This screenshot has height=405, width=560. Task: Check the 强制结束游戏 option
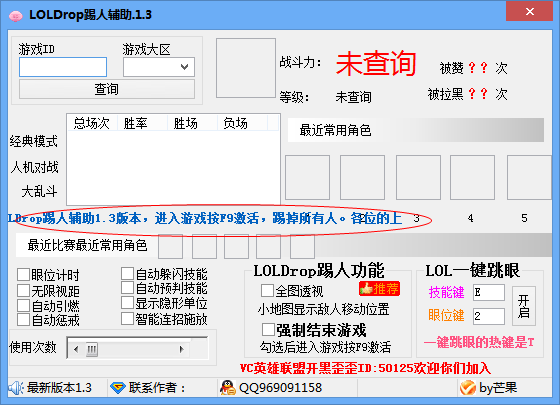pyautogui.click(x=268, y=330)
